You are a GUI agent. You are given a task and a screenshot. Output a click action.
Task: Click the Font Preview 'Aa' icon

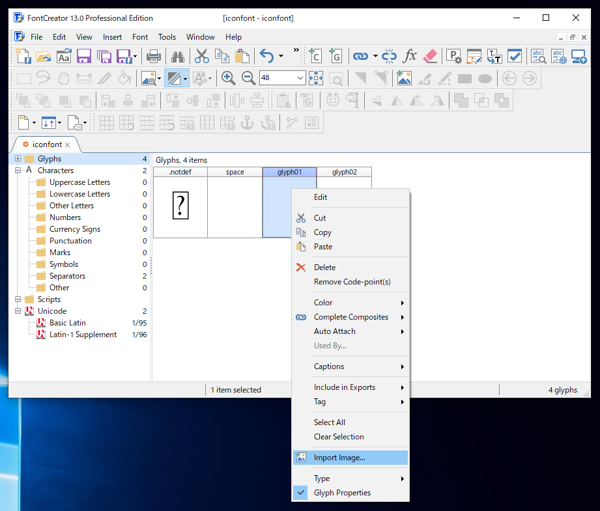[x=64, y=56]
